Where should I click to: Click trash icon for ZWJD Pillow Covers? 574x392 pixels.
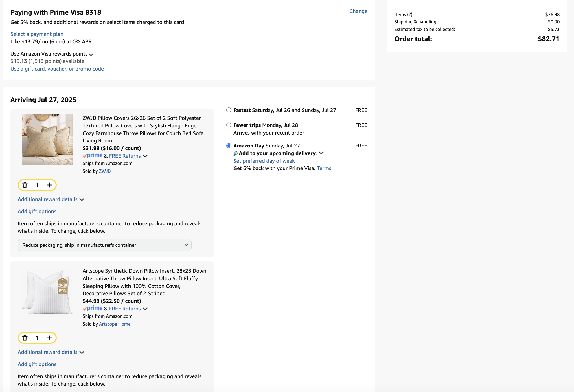(x=25, y=185)
